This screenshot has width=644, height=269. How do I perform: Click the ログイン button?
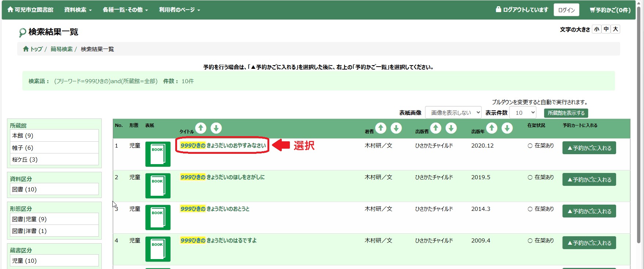click(x=566, y=10)
